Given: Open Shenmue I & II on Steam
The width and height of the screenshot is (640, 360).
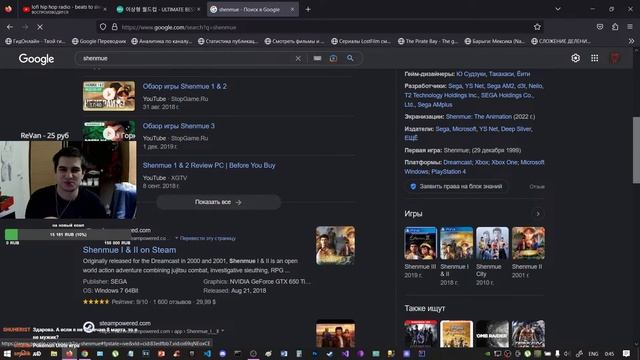Looking at the screenshot, I should (129, 250).
